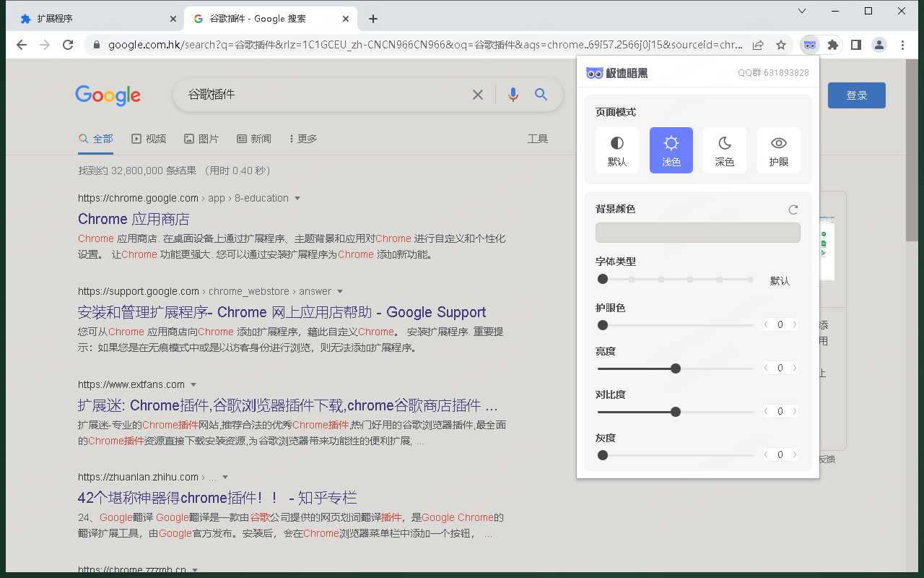
Task: Click the reset icon beside 背景颜色
Action: pos(793,209)
